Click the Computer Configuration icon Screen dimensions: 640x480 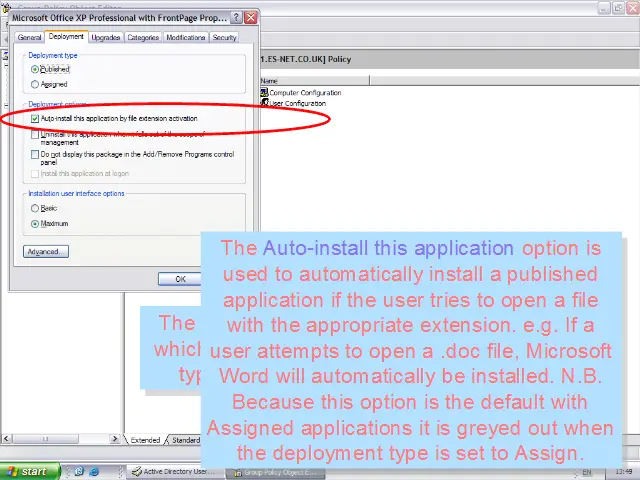[265, 93]
